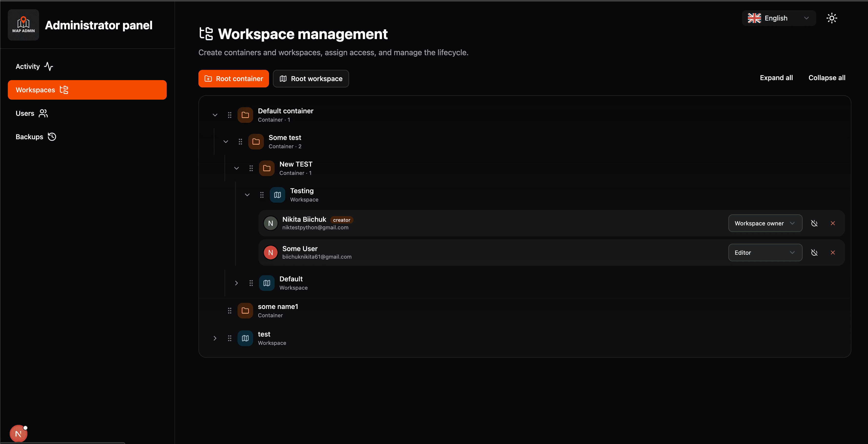Click test workspace drag handle
The height and width of the screenshot is (444, 868).
pos(229,338)
